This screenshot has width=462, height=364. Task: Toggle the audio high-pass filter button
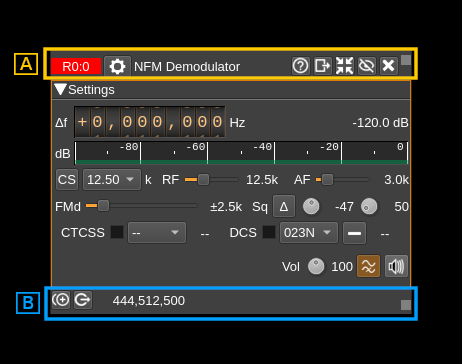point(368,266)
